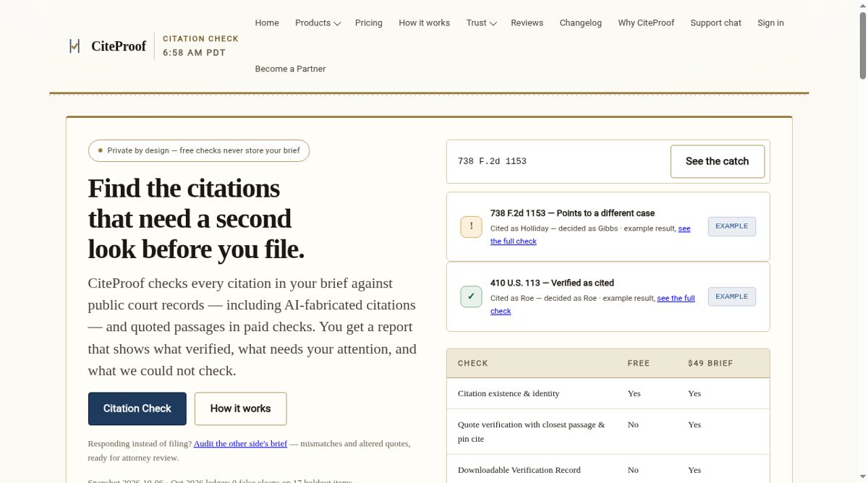868x483 pixels.
Task: Click the Citation existence & identity row label
Action: (x=509, y=393)
